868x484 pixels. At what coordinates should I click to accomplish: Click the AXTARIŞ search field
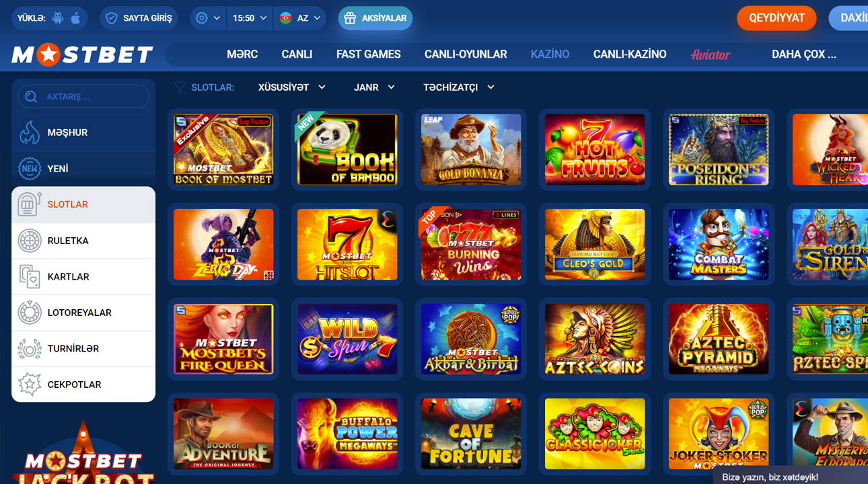(83, 97)
